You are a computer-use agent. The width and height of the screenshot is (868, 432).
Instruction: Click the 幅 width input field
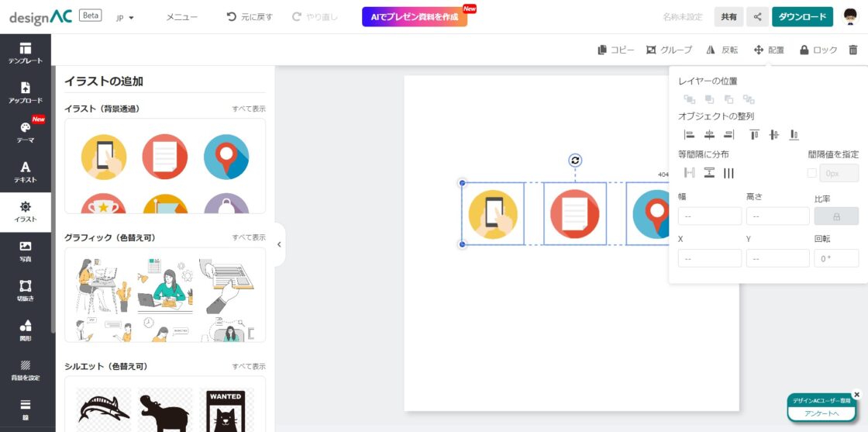point(709,216)
